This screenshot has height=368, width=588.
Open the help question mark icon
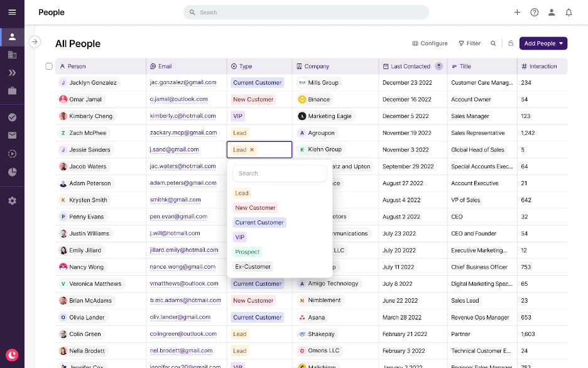click(x=535, y=13)
